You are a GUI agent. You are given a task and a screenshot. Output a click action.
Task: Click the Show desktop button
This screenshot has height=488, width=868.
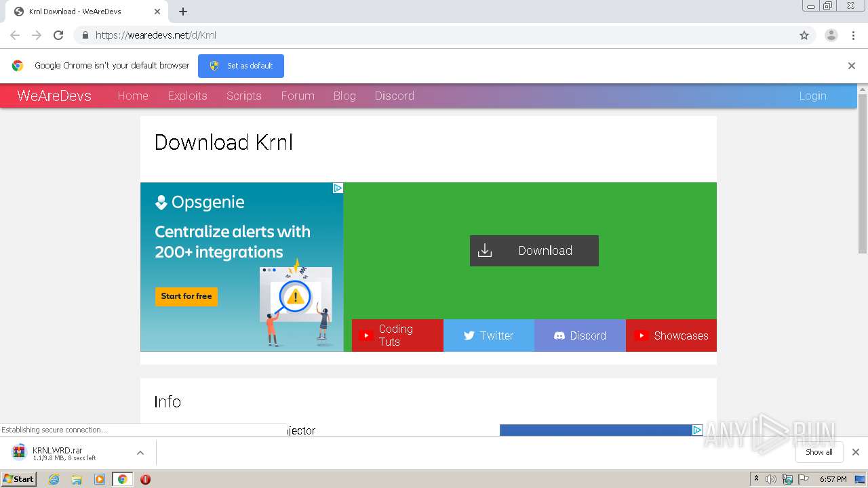pos(861,479)
